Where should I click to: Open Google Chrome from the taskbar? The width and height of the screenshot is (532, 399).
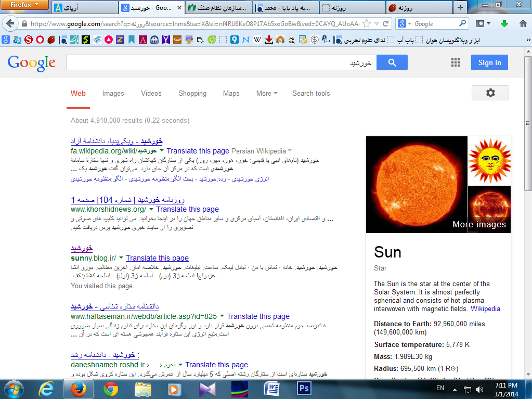click(x=110, y=389)
